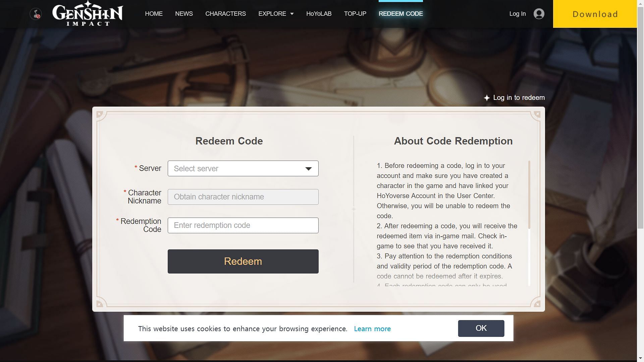
Task: Click the user account profile icon
Action: coord(539,13)
